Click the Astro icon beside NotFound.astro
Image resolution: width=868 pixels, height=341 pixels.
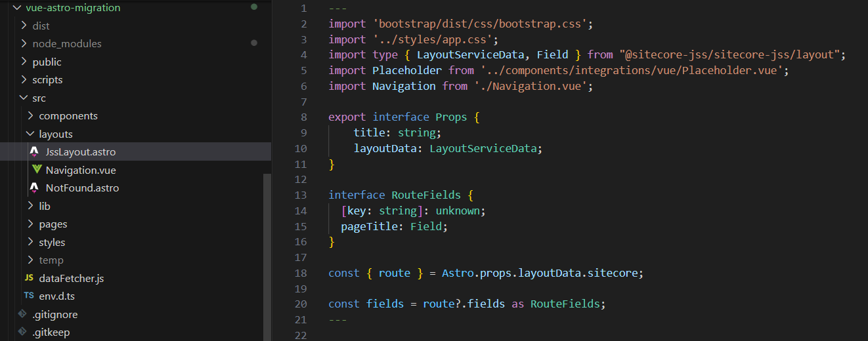click(x=34, y=188)
